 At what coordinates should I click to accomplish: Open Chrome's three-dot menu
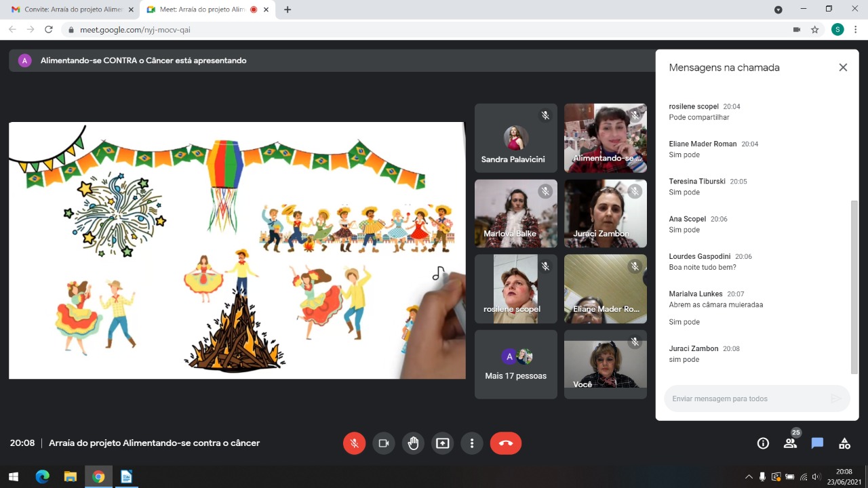tap(856, 30)
